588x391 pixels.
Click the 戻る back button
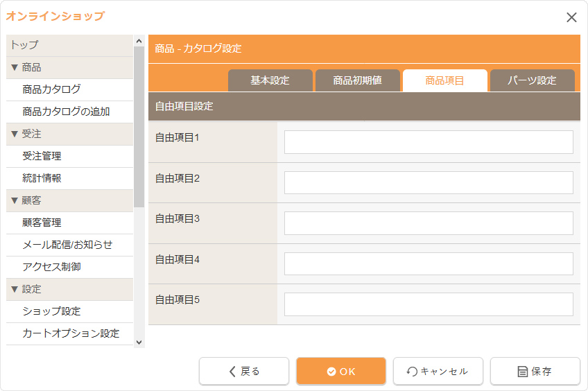[244, 371]
